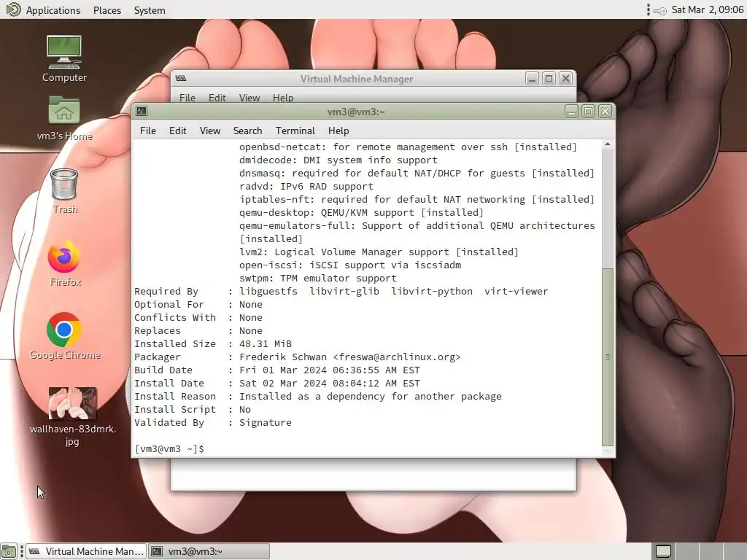Click 'libguestfs' in Required By line

[268, 292]
